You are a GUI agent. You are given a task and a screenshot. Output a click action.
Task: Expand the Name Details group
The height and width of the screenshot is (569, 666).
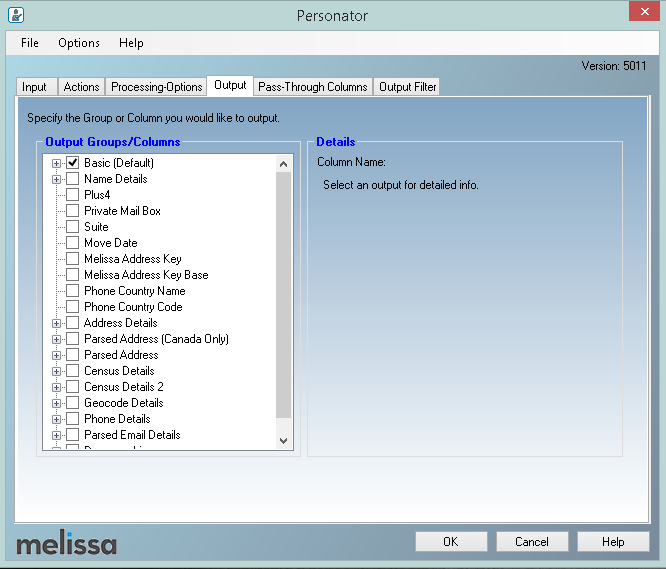click(x=57, y=179)
